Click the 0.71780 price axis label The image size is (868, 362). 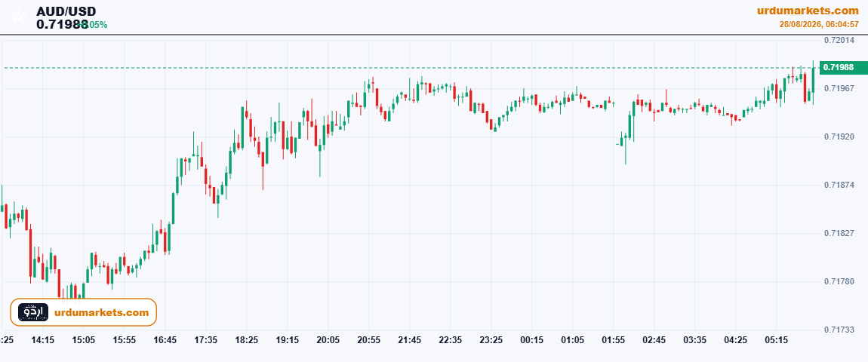[839, 282]
